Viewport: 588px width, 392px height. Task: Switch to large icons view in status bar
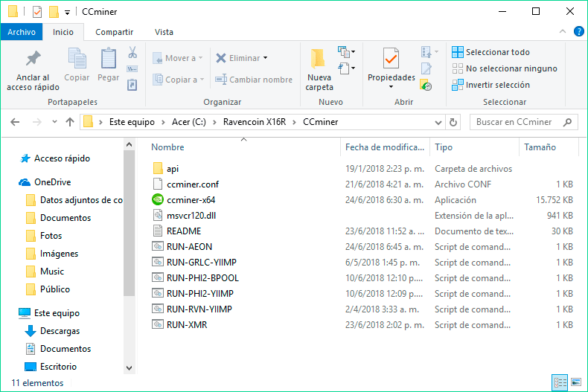click(x=576, y=382)
